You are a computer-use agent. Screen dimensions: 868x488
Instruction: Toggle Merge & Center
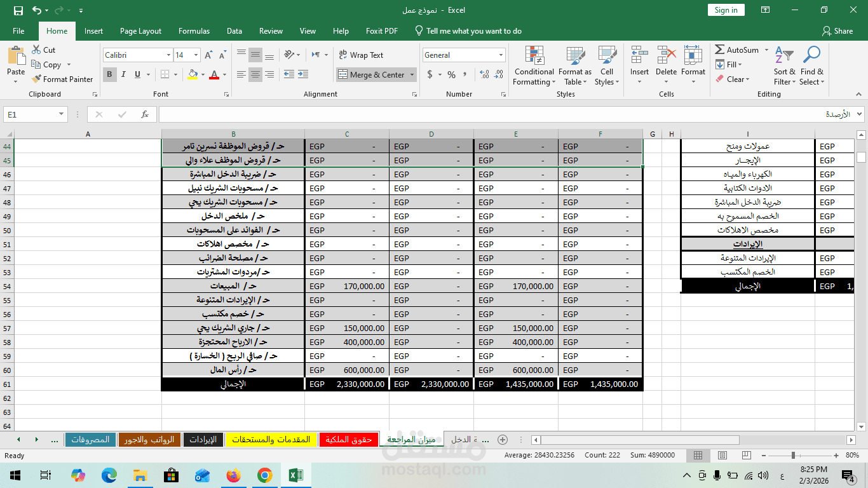pyautogui.click(x=372, y=75)
